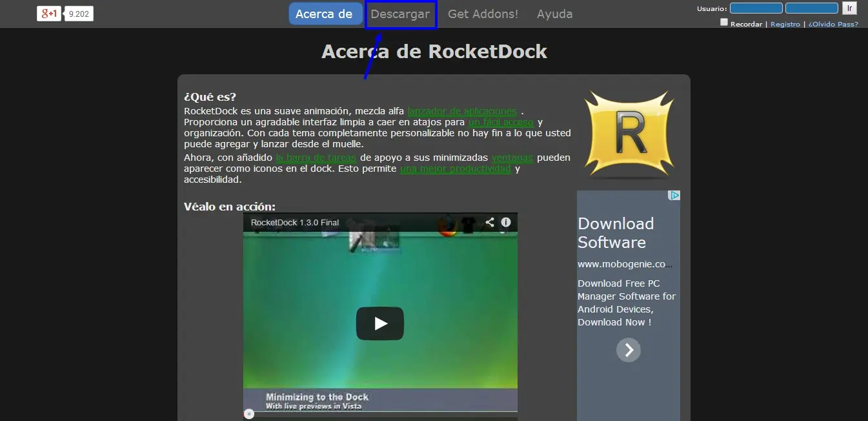This screenshot has width=868, height=421.
Task: Open the Acerca de tab
Action: (324, 14)
